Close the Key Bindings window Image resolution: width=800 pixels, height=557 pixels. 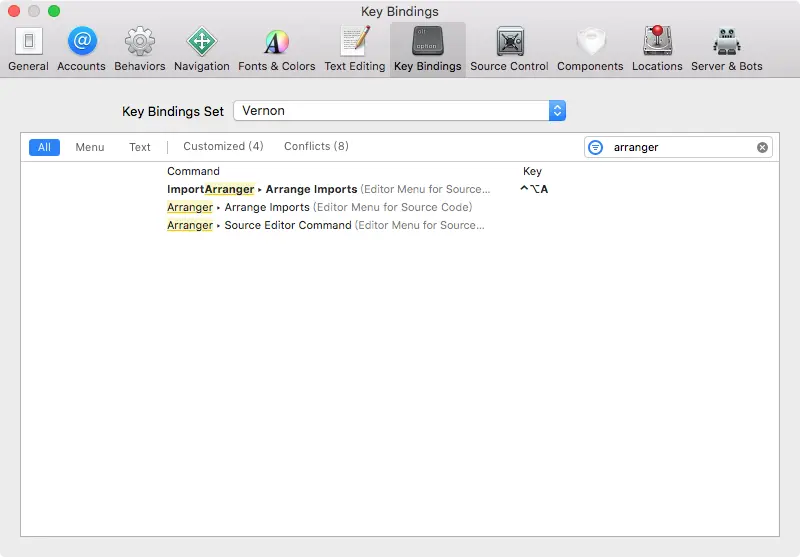[x=14, y=11]
